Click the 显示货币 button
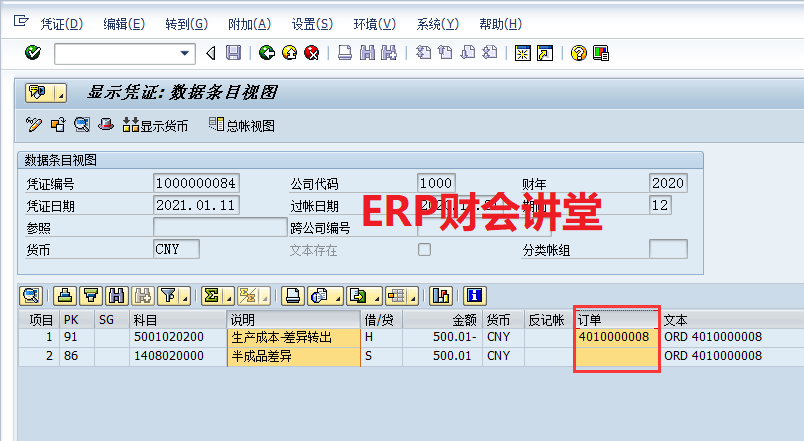The image size is (804, 441). click(x=155, y=126)
